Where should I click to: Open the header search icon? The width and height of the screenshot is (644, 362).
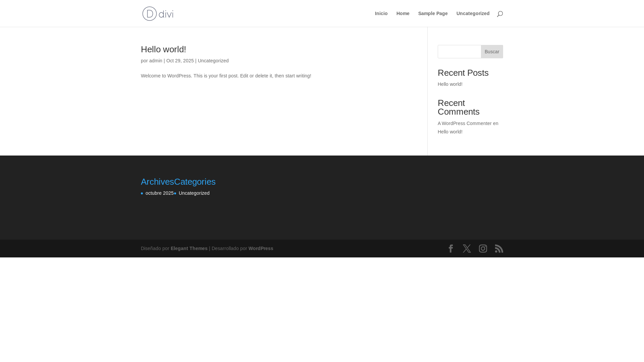point(500,14)
